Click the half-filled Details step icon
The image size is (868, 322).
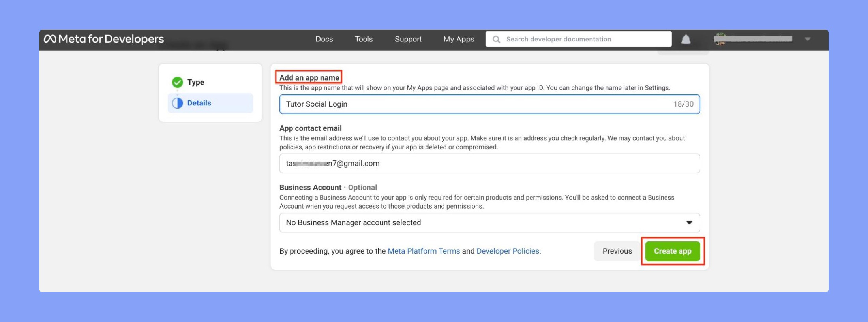[x=178, y=103]
